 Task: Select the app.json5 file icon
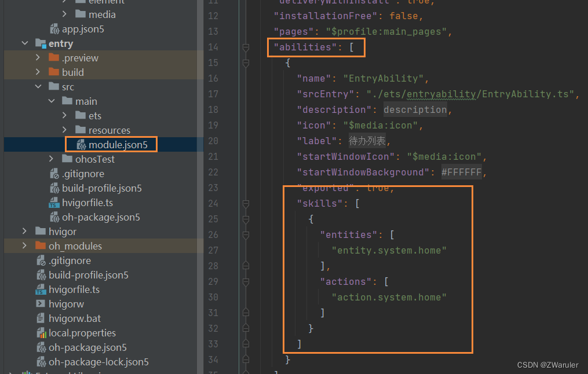[x=54, y=29]
